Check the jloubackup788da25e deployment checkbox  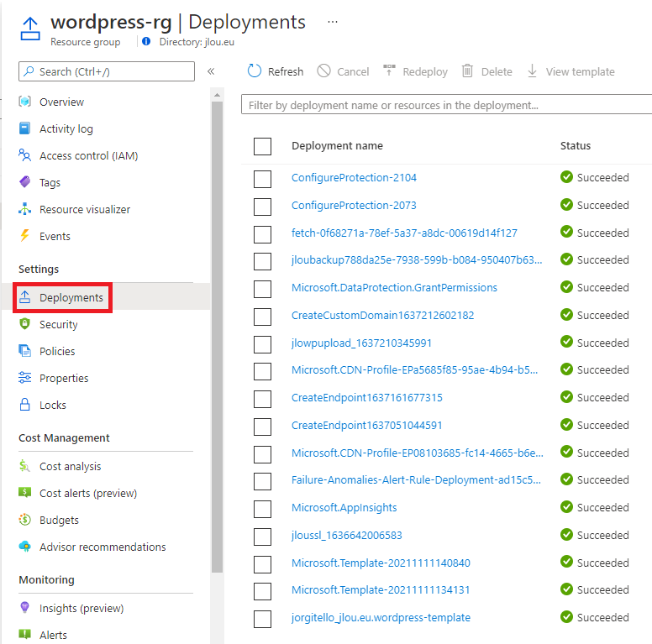(262, 261)
